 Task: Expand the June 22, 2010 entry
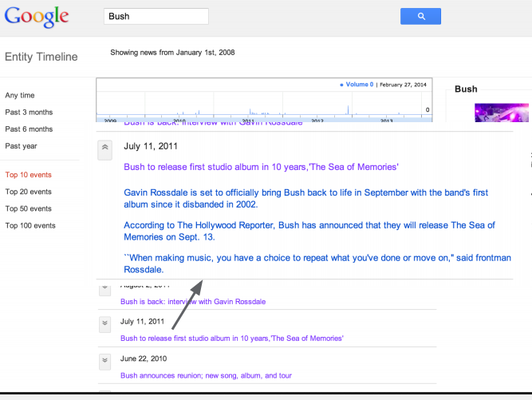(104, 362)
